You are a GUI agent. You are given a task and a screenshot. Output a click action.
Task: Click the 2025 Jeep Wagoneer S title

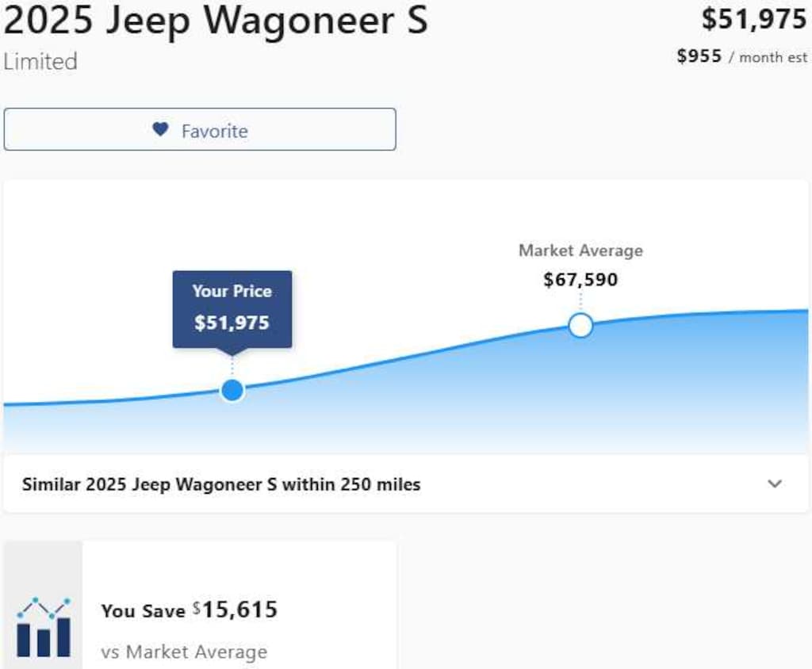(216, 21)
